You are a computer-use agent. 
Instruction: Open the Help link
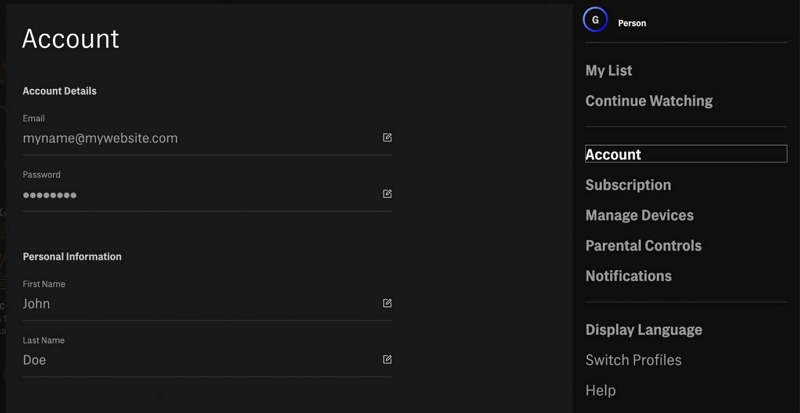click(600, 390)
